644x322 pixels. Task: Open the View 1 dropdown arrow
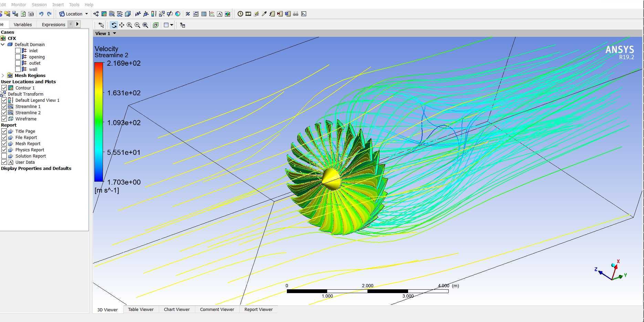point(114,33)
